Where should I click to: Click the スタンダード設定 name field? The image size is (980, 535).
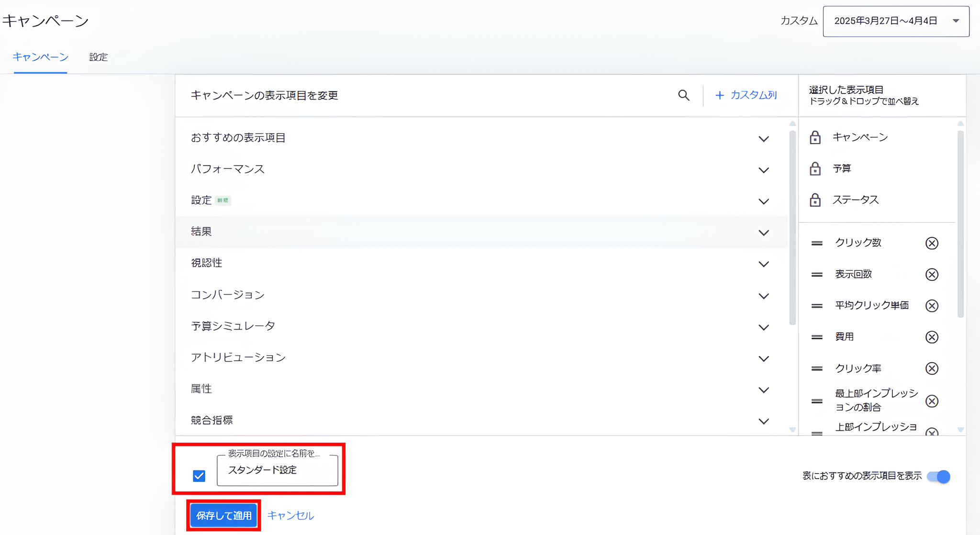coord(277,470)
